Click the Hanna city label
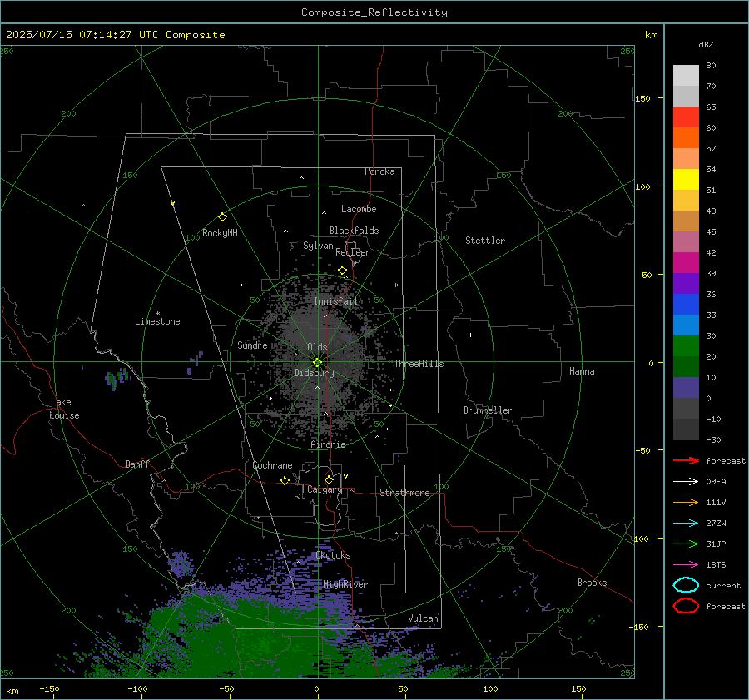Screen dimensions: 749x700 582,371
